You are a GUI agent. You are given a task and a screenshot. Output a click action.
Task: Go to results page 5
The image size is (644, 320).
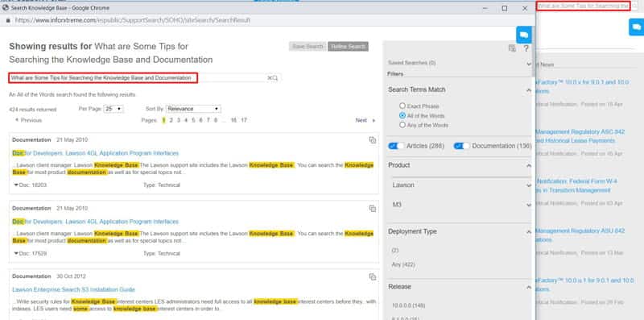tap(193, 120)
